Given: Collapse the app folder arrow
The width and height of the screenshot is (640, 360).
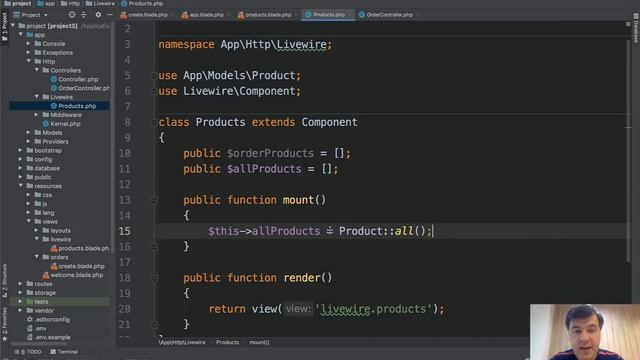Looking at the screenshot, I should point(21,35).
